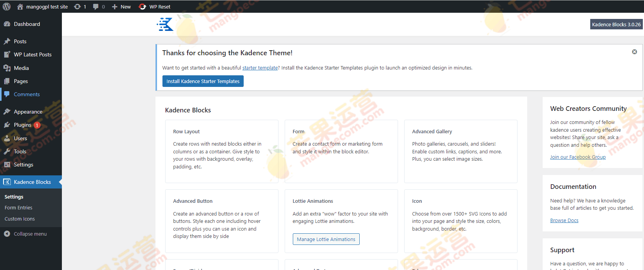The height and width of the screenshot is (270, 644).
Task: Open Join our Facebook Group link
Action: (x=578, y=157)
